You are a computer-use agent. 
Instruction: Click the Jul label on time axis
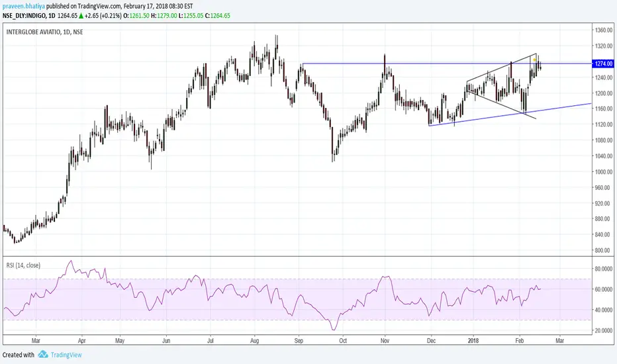coord(211,341)
